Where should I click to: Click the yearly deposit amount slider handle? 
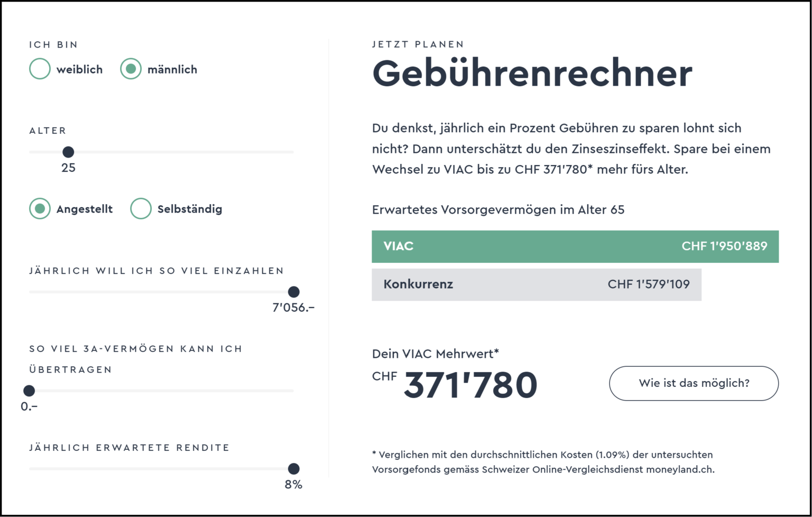[x=293, y=291]
